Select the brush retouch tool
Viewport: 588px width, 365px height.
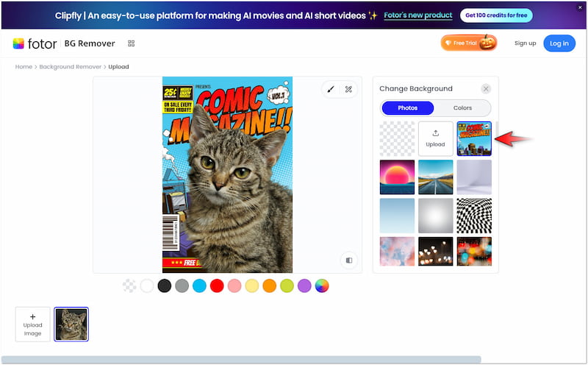331,89
